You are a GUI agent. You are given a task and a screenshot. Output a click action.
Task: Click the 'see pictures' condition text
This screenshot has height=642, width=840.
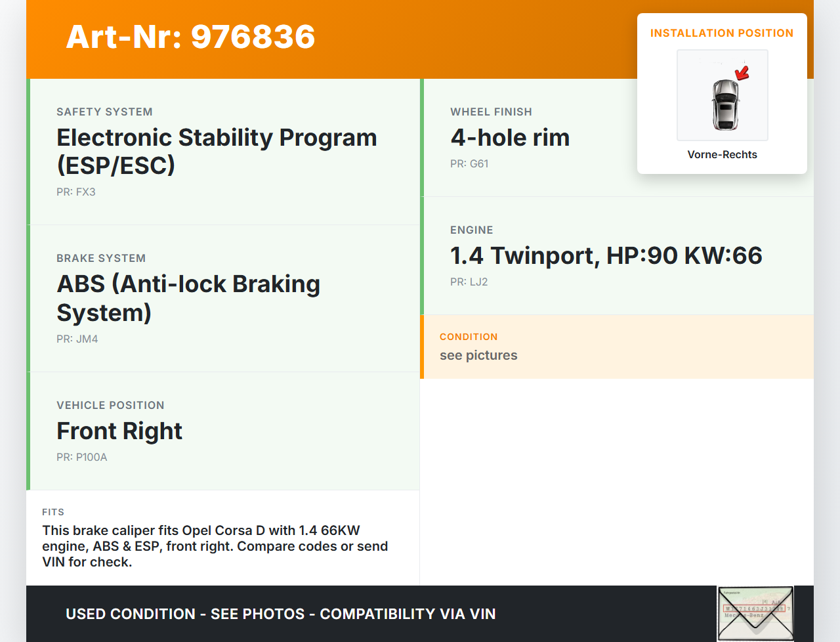(x=478, y=356)
